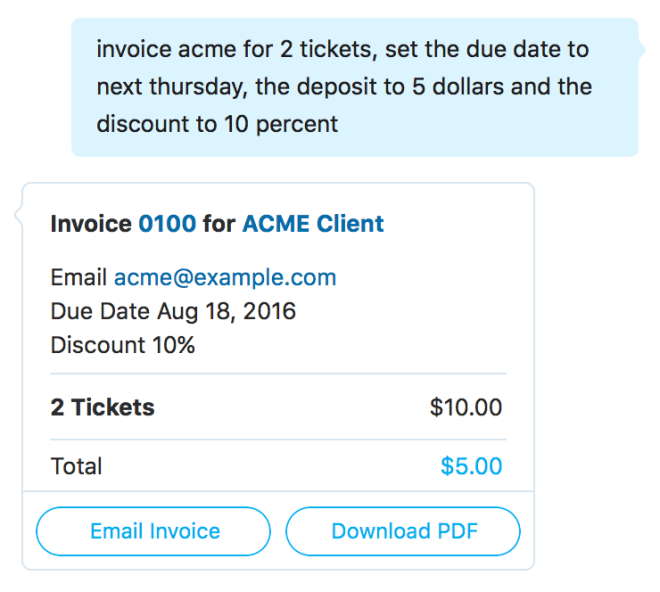Click the bold word Invoice in the card header

(91, 224)
